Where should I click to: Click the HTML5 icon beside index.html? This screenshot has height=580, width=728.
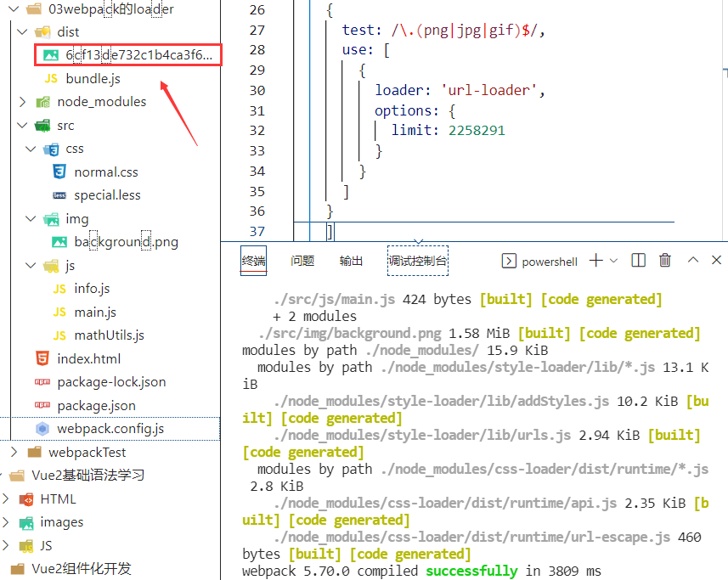tap(42, 358)
